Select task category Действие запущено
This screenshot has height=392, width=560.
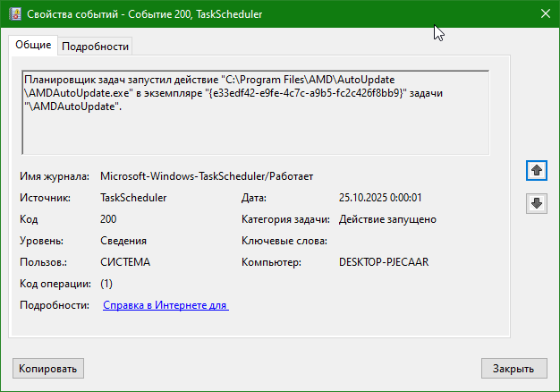point(387,219)
